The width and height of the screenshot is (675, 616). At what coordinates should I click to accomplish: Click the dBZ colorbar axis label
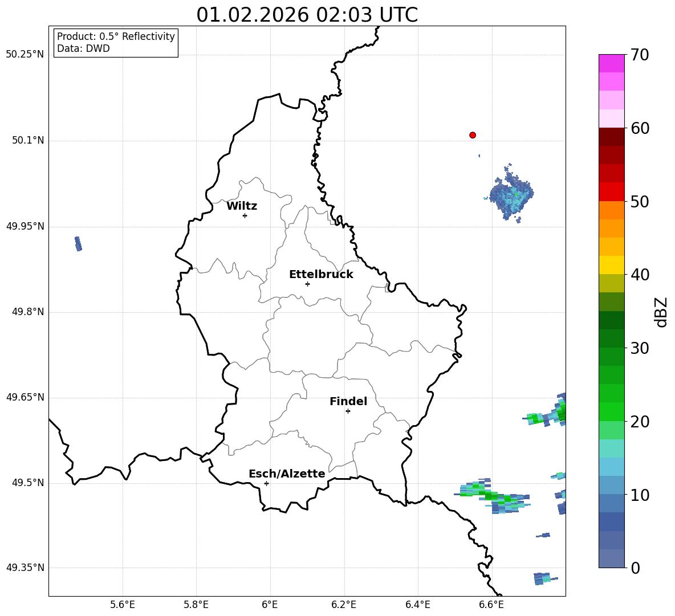(660, 312)
